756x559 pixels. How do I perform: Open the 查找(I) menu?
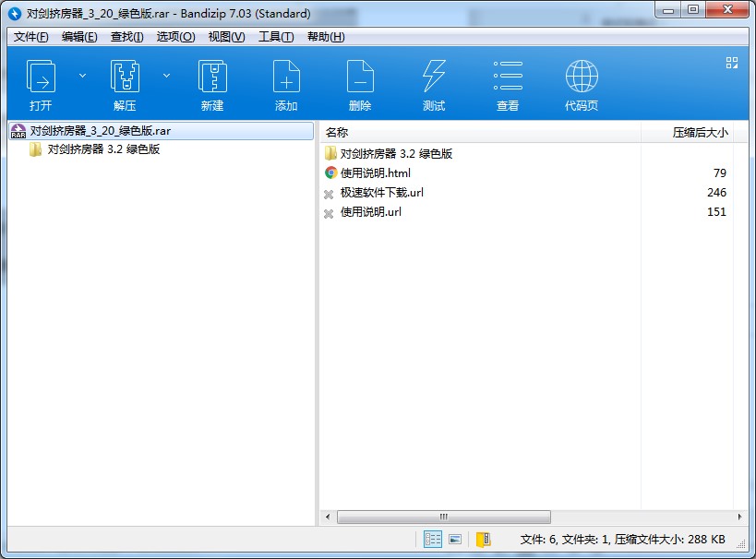(x=126, y=37)
